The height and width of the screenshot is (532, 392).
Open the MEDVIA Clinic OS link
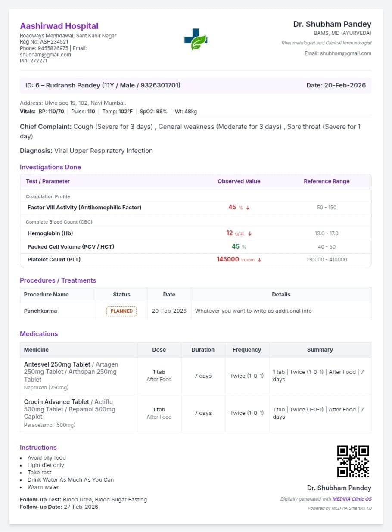click(352, 499)
